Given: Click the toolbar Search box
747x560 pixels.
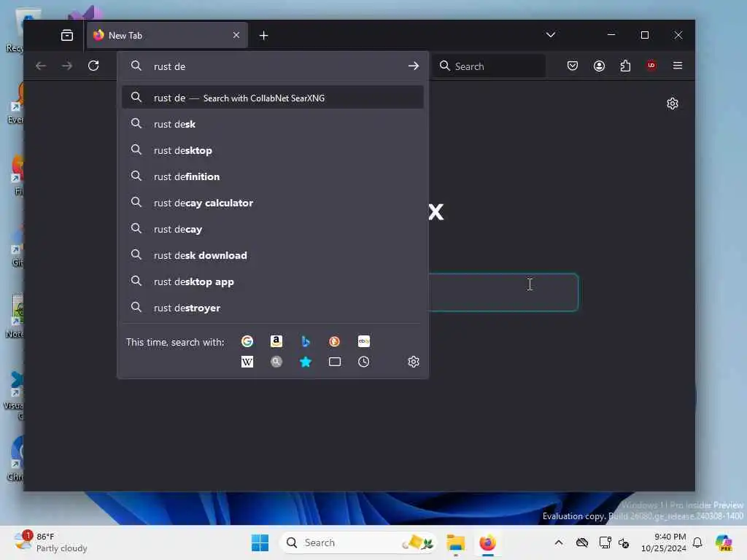Looking at the screenshot, I should (x=489, y=66).
